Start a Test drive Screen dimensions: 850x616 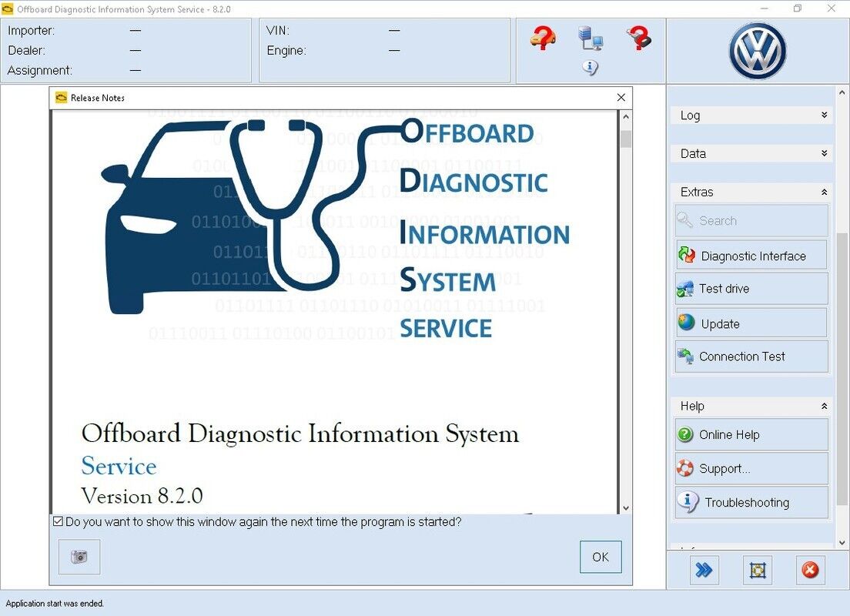click(751, 289)
